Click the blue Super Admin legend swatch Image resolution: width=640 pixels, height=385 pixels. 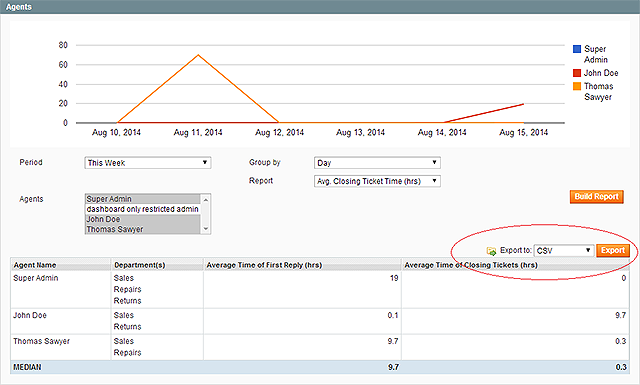click(x=577, y=49)
